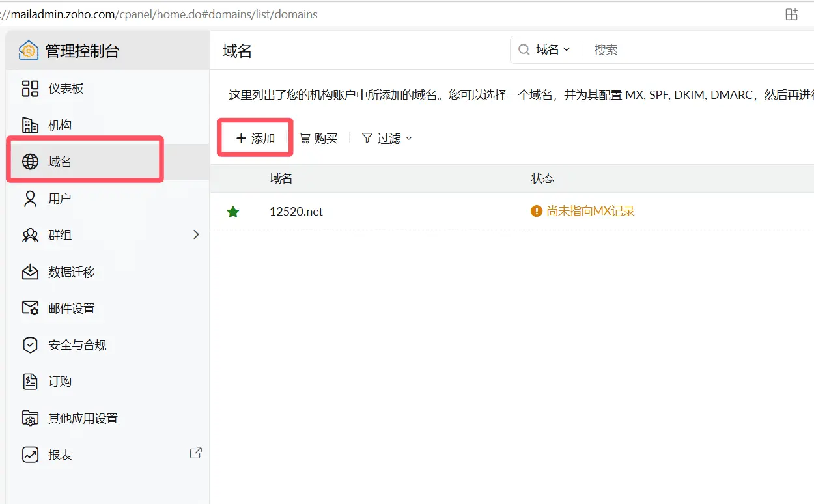Click the 邮件设置 envelope gear icon

30,308
